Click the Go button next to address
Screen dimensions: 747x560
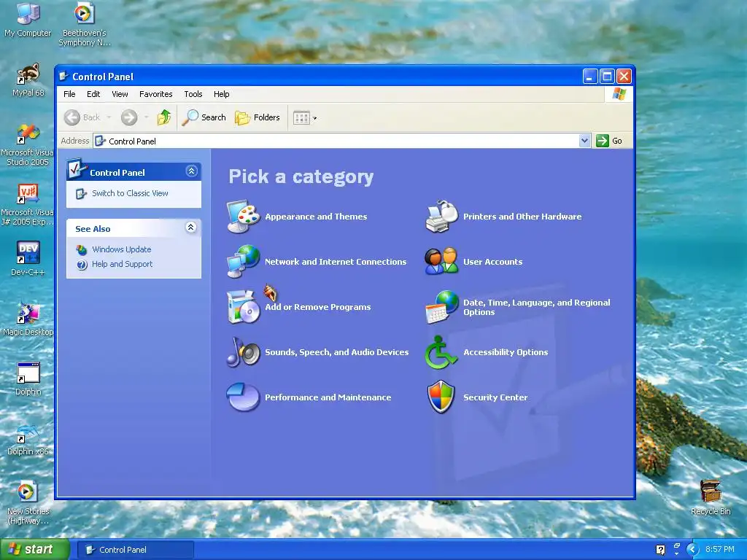pyautogui.click(x=609, y=141)
